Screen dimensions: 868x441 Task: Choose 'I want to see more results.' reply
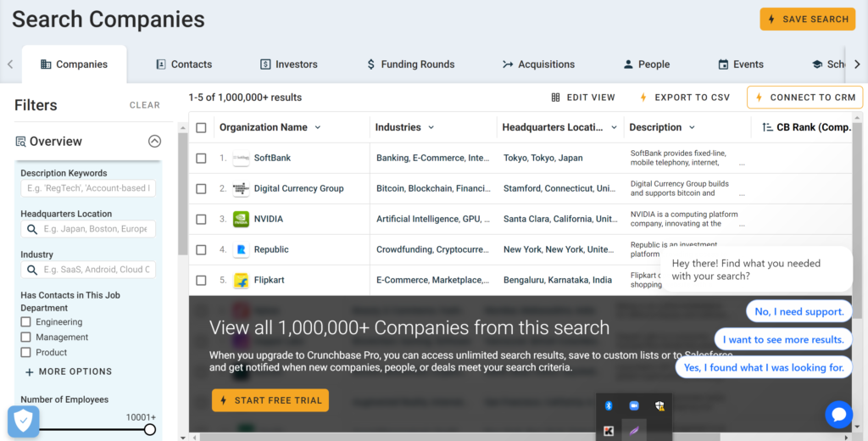783,339
